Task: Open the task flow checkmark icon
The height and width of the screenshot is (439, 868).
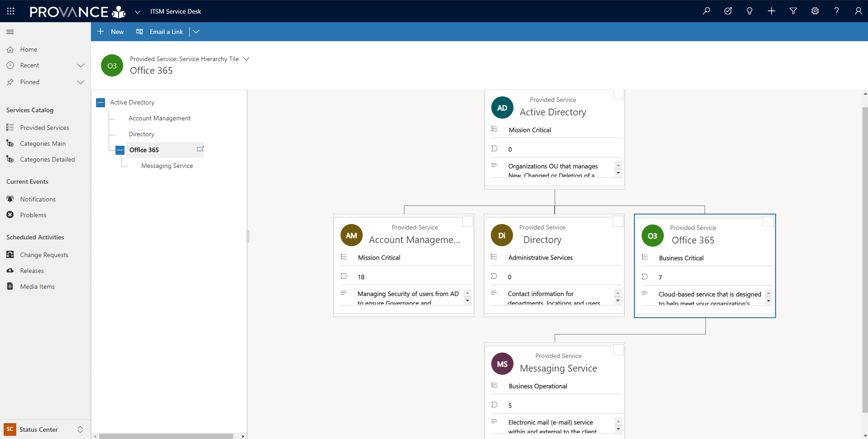Action: coord(728,11)
